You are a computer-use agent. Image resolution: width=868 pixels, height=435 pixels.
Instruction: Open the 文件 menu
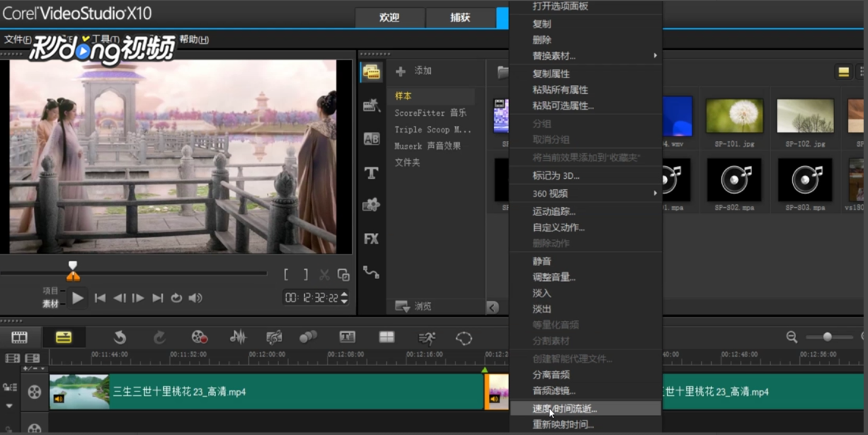[x=18, y=40]
